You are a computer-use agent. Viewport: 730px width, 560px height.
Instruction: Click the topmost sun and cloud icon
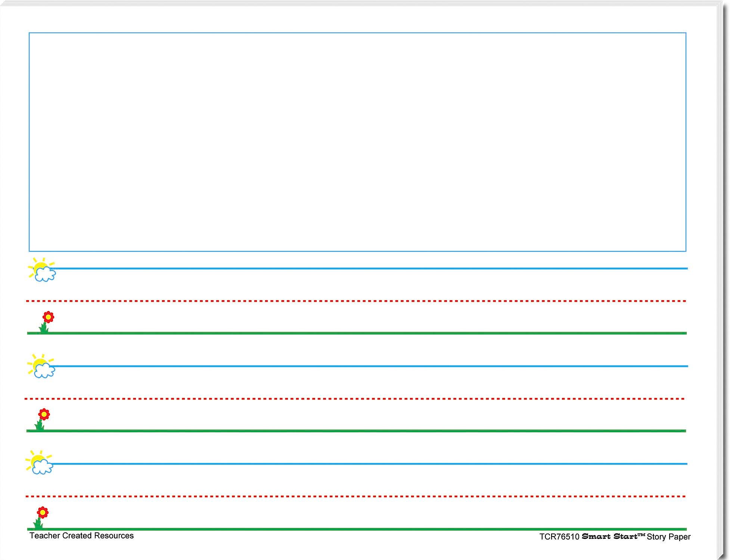point(42,270)
